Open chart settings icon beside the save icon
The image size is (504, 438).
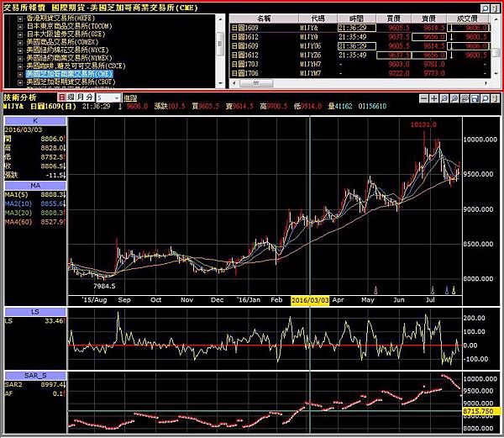tap(465, 98)
